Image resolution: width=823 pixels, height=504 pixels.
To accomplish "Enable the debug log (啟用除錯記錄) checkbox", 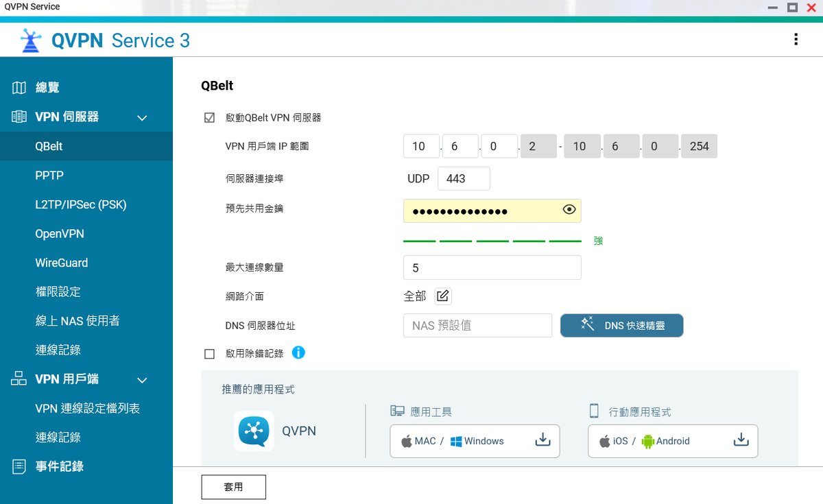I will [x=210, y=355].
